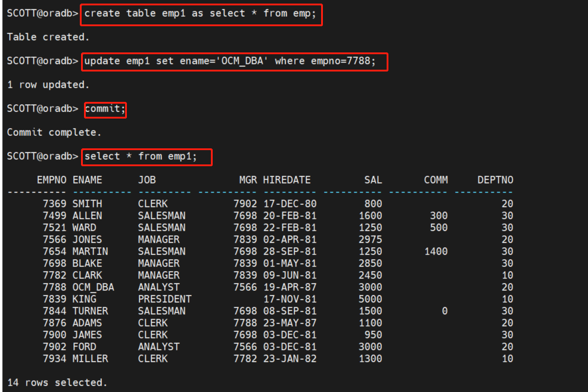Click commission value 300

click(438, 216)
